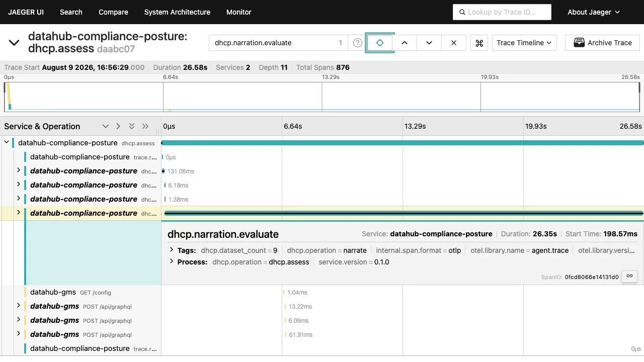
Task: Collapse trace header chevron beside title
Action: (14, 43)
